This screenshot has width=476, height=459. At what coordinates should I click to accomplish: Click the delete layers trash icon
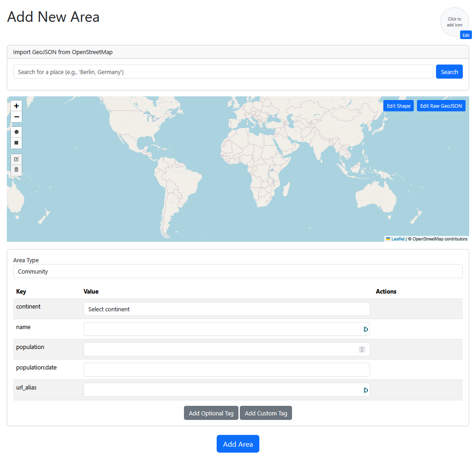coord(16,170)
